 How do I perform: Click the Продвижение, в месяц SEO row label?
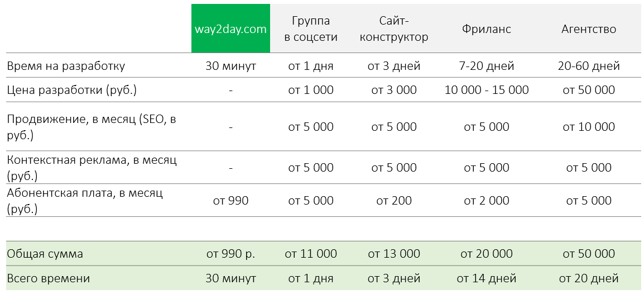pyautogui.click(x=91, y=127)
